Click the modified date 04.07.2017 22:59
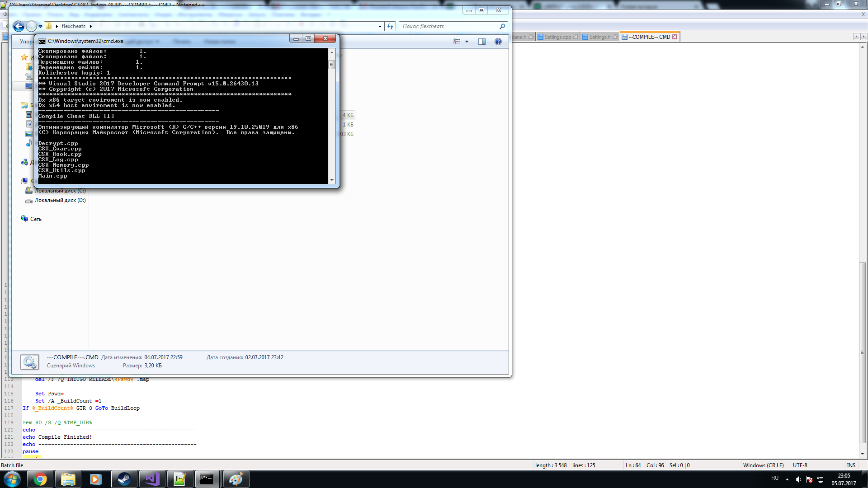The image size is (868, 488). click(x=163, y=357)
